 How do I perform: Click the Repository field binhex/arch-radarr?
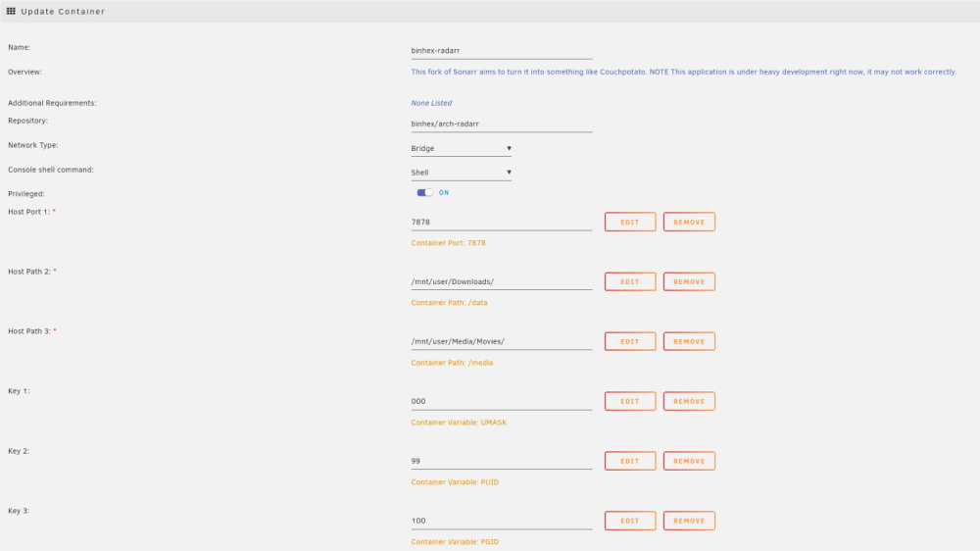[x=501, y=124]
